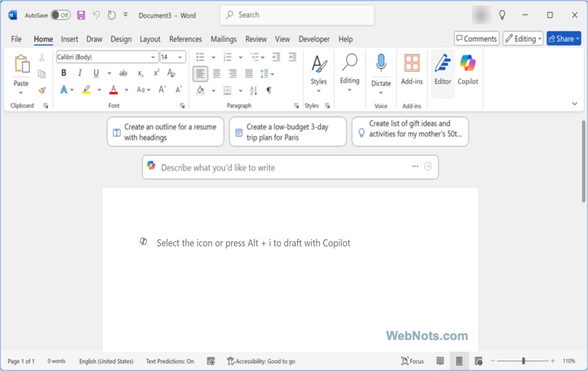Shrink font size with smaller A icon
The width and height of the screenshot is (588, 371).
(178, 90)
